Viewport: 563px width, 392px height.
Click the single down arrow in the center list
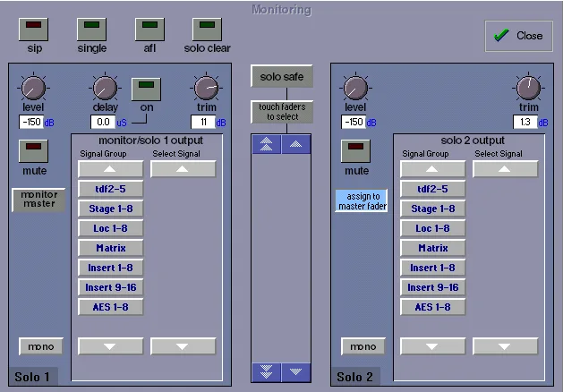click(x=296, y=372)
